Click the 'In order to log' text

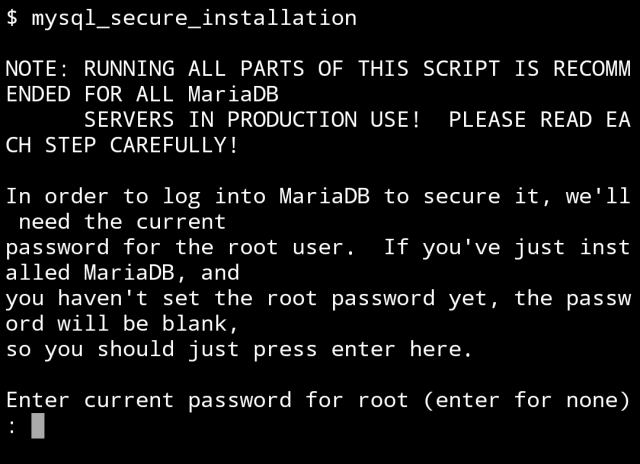[x=103, y=196]
